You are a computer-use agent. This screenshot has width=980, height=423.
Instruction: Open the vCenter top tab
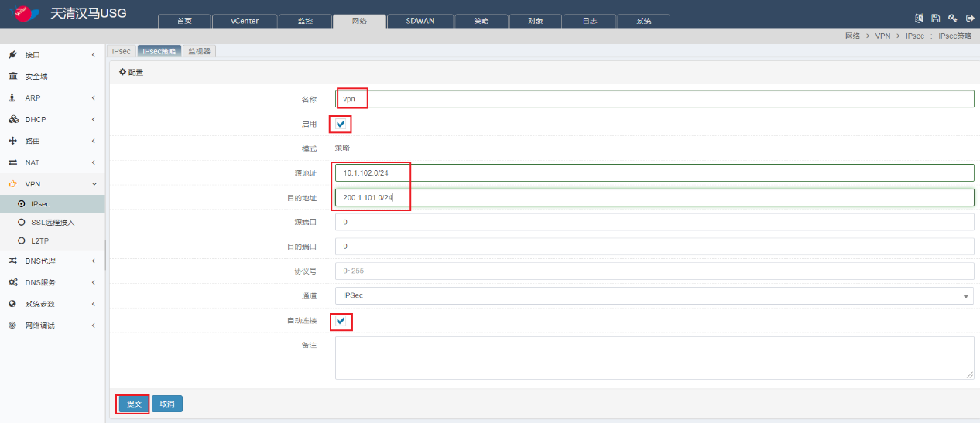click(245, 21)
